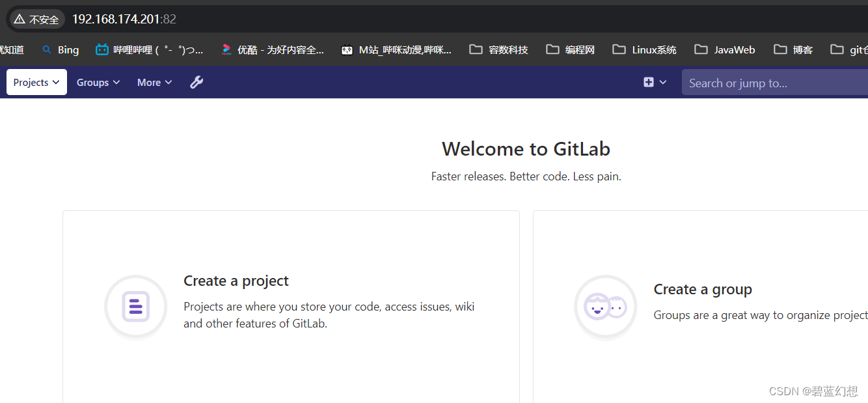This screenshot has height=403, width=868.
Task: Open the git bookmark folder
Action: [849, 49]
